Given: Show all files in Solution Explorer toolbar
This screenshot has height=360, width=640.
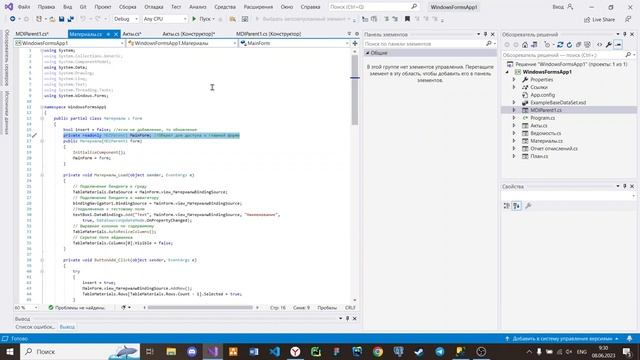Looking at the screenshot, I should (587, 44).
